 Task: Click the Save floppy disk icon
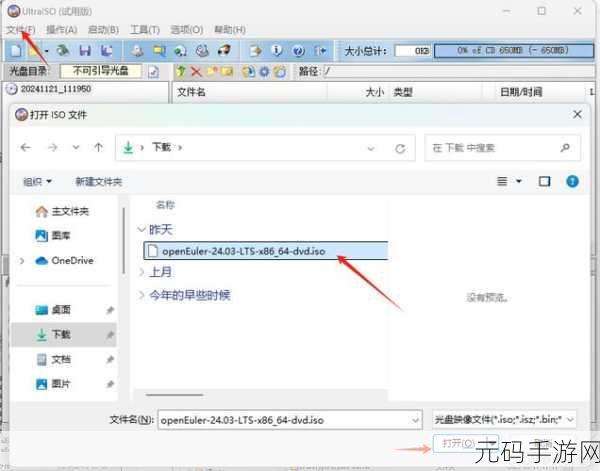(x=85, y=51)
